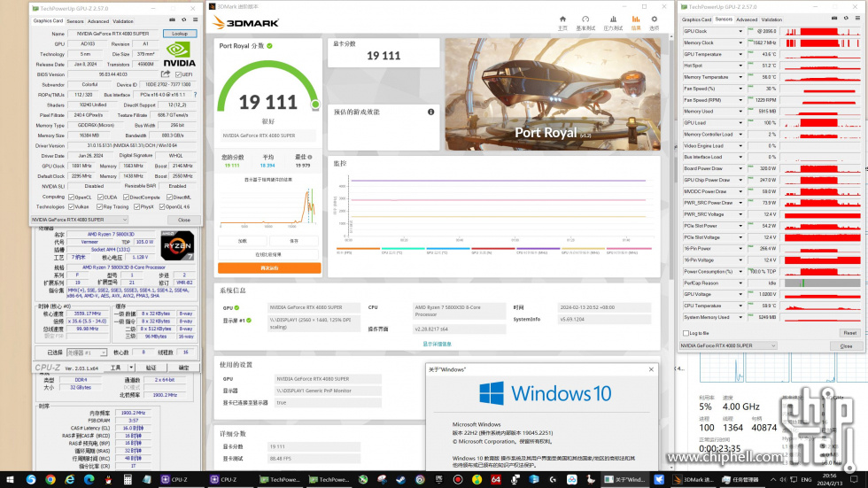The image size is (868, 488).
Task: Open GPU selector dropdown in left GPU-Z
Action: click(79, 220)
